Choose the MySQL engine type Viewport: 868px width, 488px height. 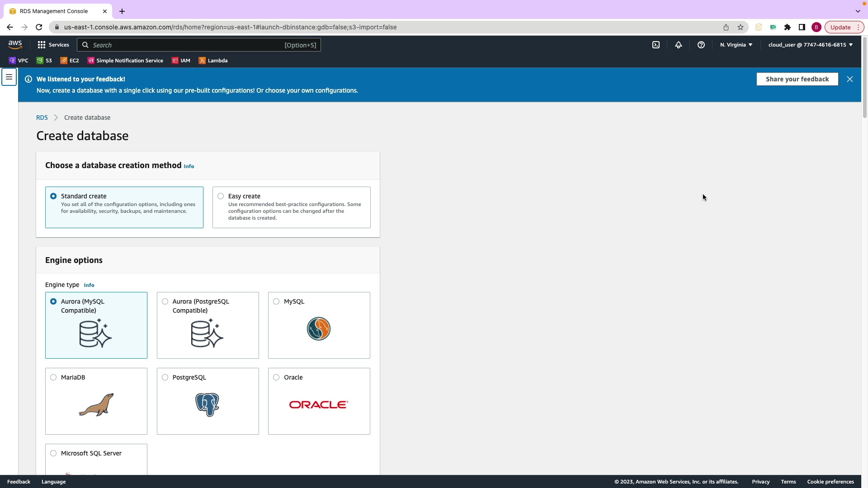click(276, 301)
